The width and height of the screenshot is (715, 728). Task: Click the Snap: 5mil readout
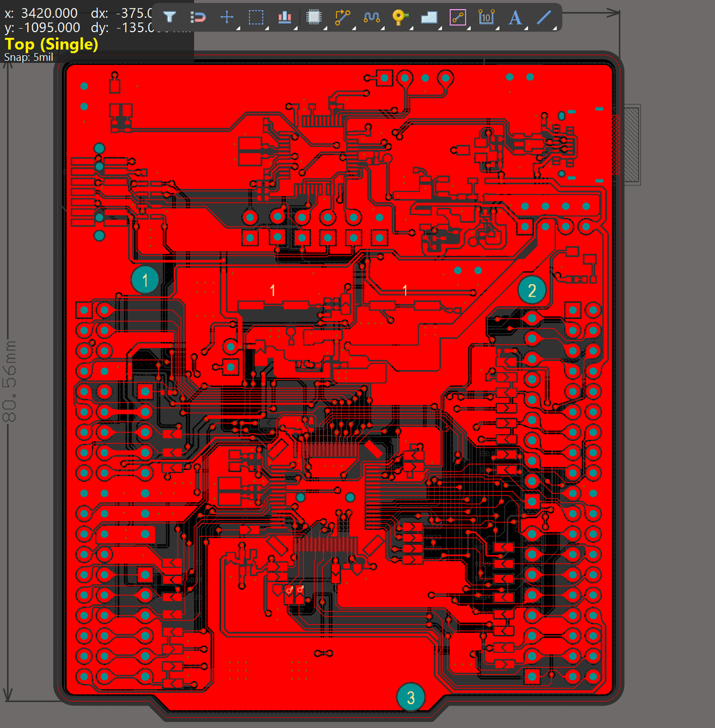point(29,57)
